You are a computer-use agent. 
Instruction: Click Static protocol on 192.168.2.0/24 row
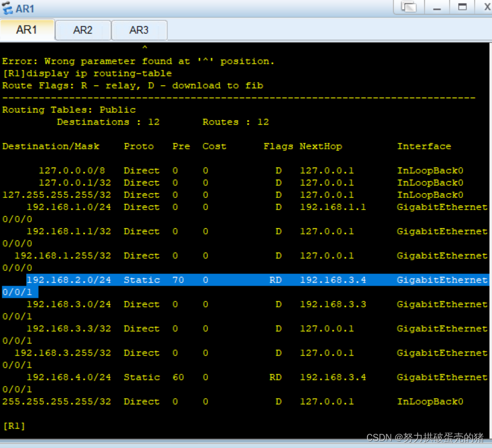point(142,280)
